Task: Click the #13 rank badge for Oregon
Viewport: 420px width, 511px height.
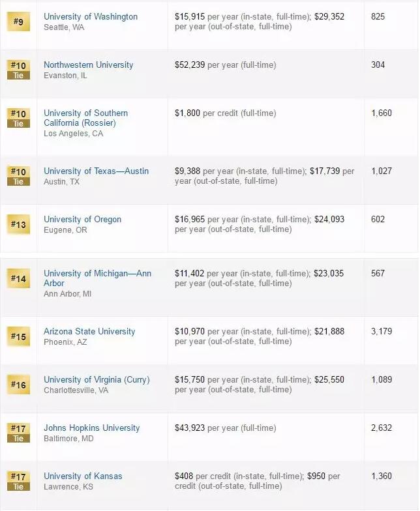Action: (18, 224)
